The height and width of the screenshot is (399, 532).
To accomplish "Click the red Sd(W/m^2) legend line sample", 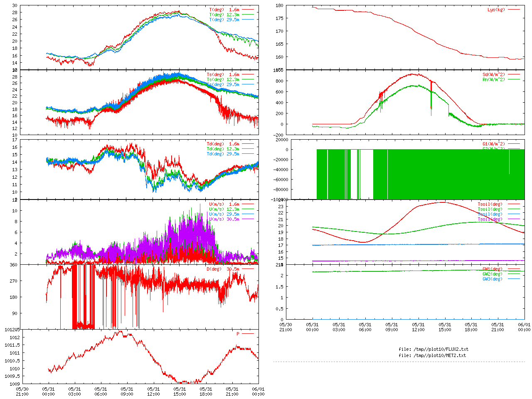I will (514, 74).
